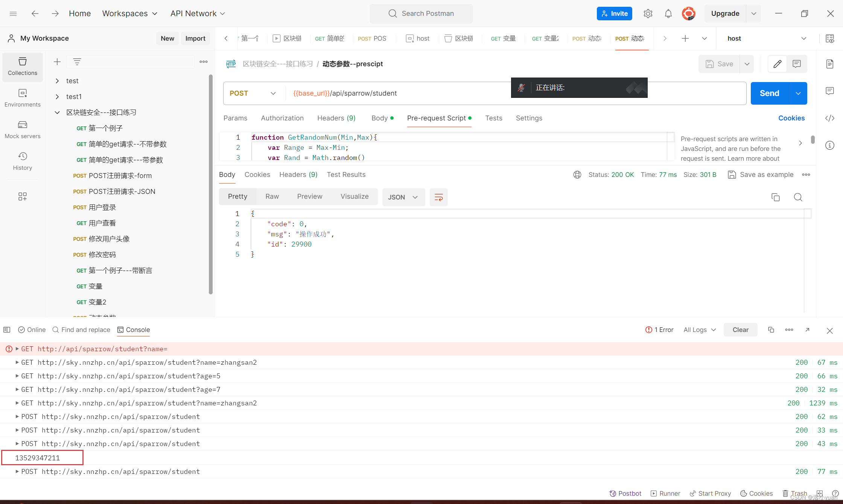
Task: Open the comments icon beside the edit pencil
Action: coord(797,64)
